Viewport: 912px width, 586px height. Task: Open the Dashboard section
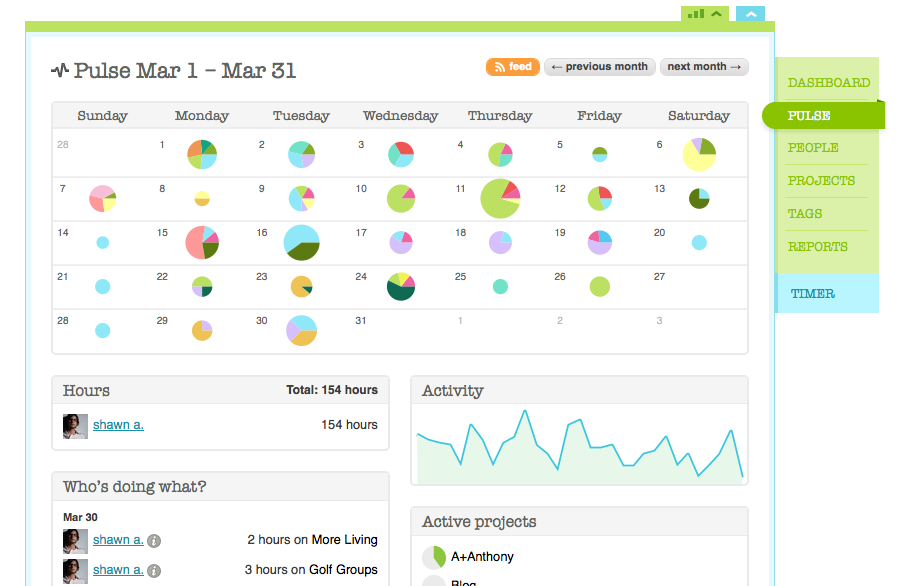coord(828,83)
